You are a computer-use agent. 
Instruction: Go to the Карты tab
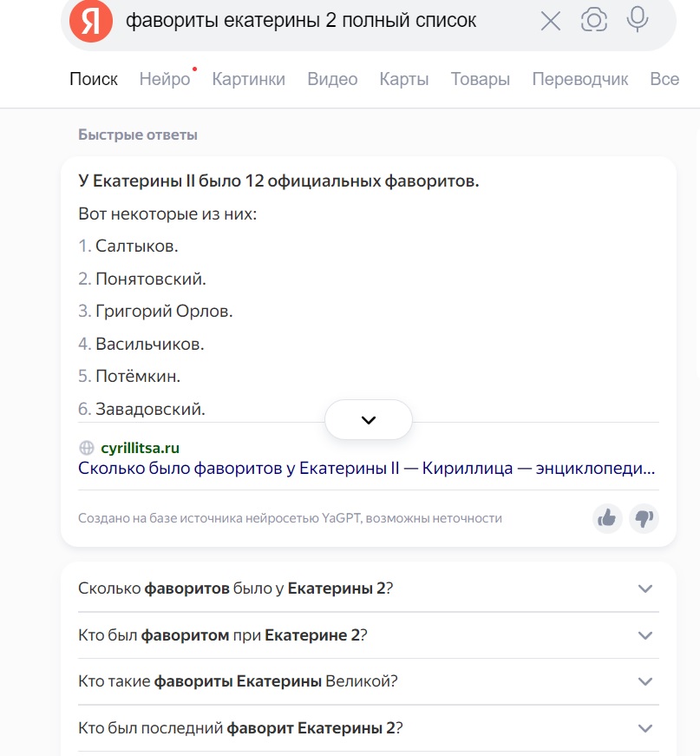[x=404, y=79]
